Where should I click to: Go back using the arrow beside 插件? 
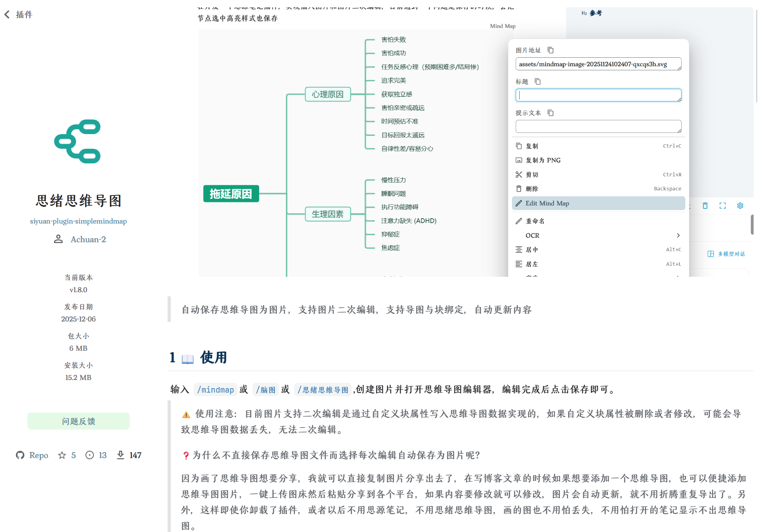click(7, 15)
